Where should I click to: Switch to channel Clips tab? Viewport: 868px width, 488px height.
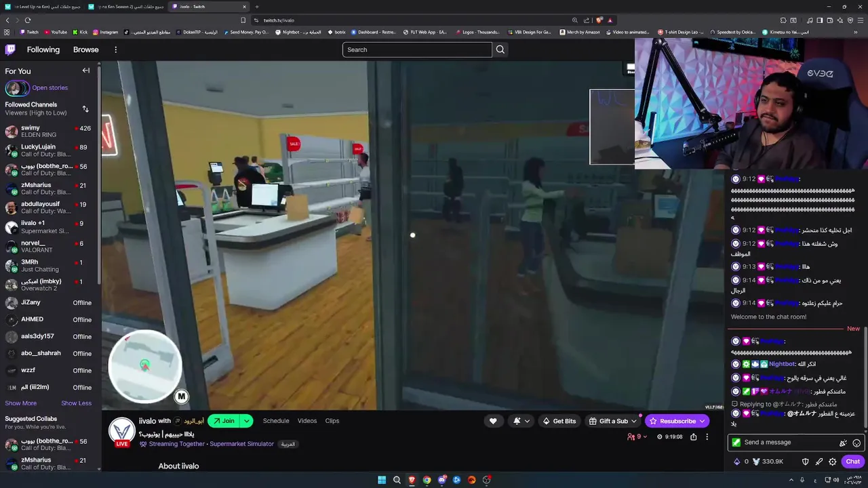(332, 421)
